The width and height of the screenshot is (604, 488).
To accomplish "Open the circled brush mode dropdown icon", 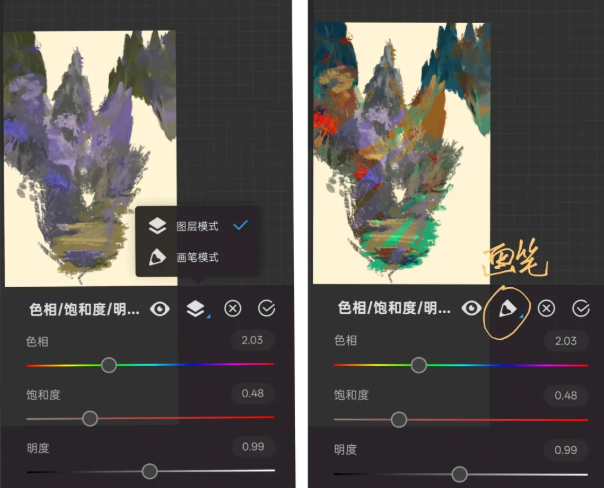I will pos(508,308).
